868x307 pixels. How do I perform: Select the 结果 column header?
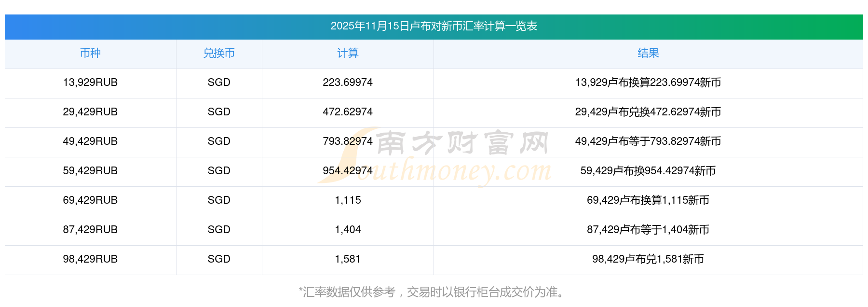(648, 53)
